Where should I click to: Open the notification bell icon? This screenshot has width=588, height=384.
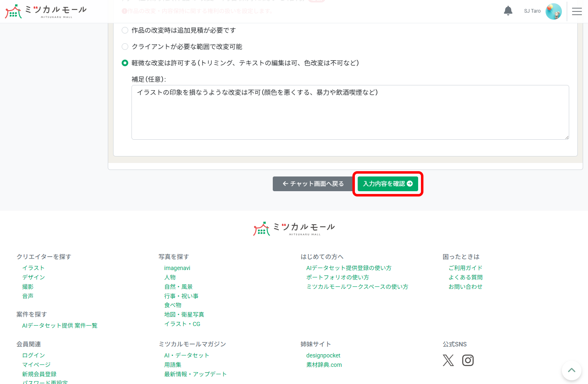click(508, 11)
